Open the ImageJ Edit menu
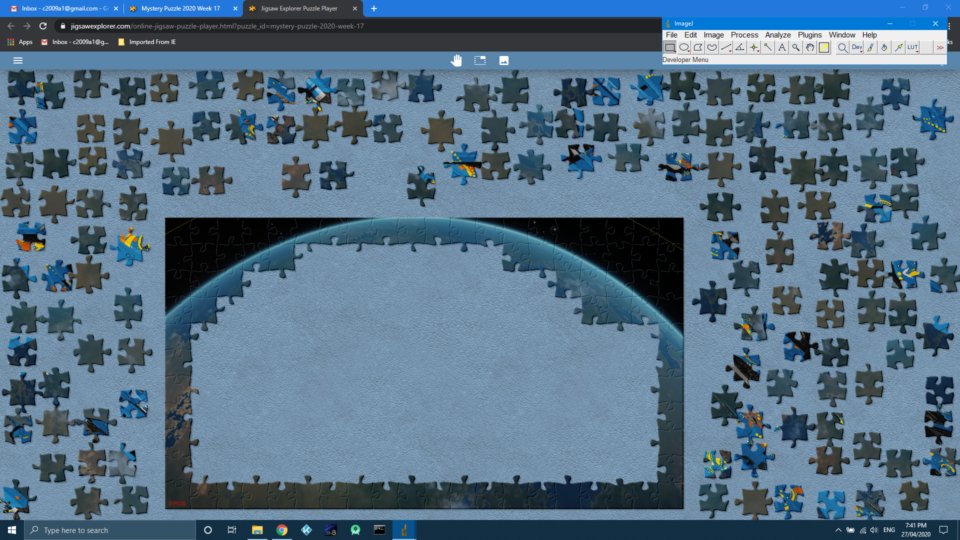This screenshot has width=960, height=540. point(691,35)
